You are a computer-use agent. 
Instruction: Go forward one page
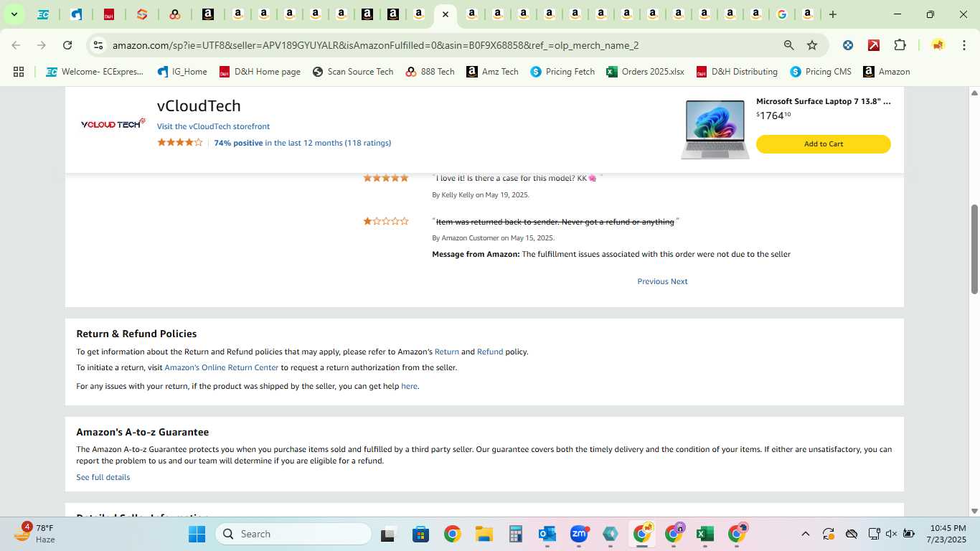(x=42, y=45)
